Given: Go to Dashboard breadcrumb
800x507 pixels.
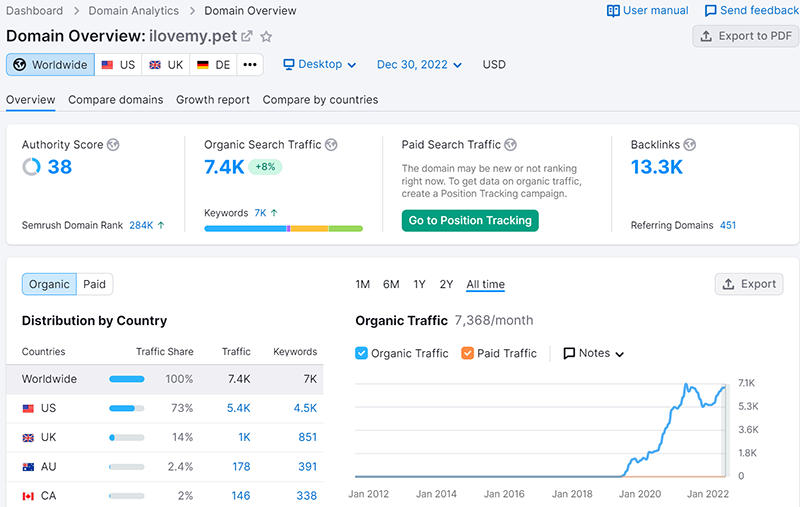Looking at the screenshot, I should [x=34, y=11].
